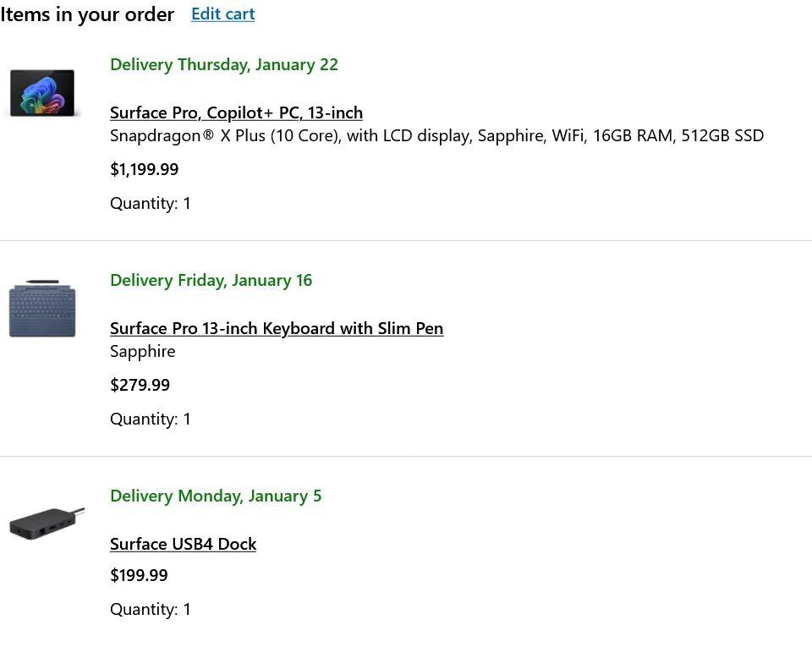Click the Snapdragon X Plus specification description
This screenshot has width=812, height=647.
point(436,135)
